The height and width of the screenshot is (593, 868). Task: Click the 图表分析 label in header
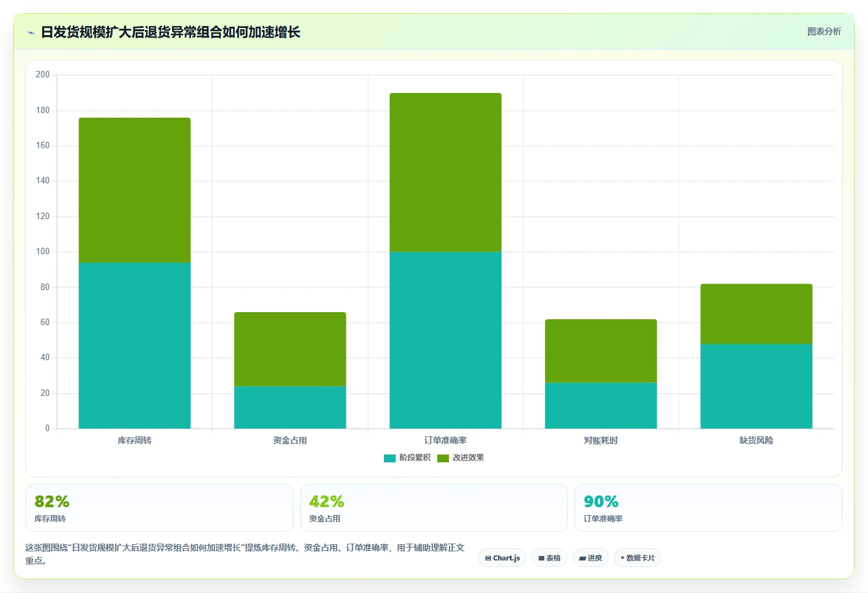click(824, 31)
